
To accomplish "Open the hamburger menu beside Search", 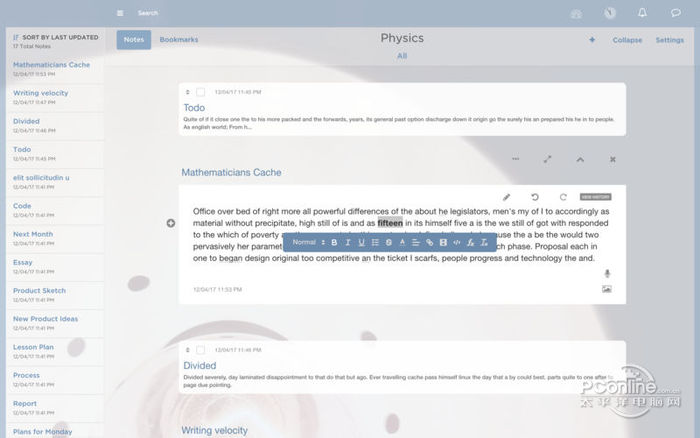I will point(120,13).
